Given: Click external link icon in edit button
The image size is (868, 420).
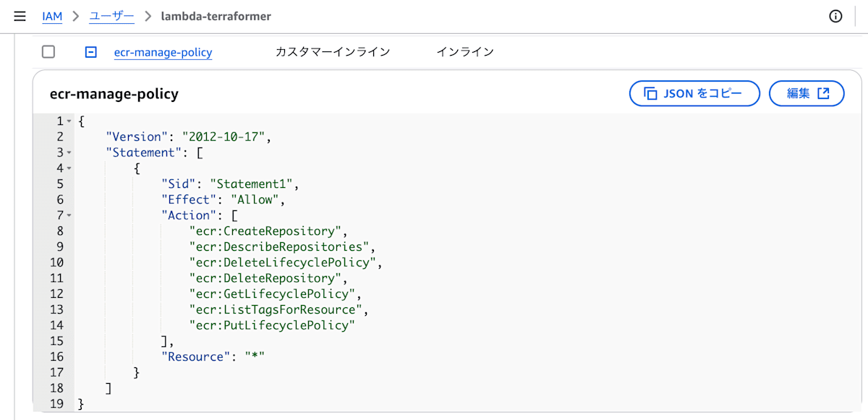Looking at the screenshot, I should (823, 93).
